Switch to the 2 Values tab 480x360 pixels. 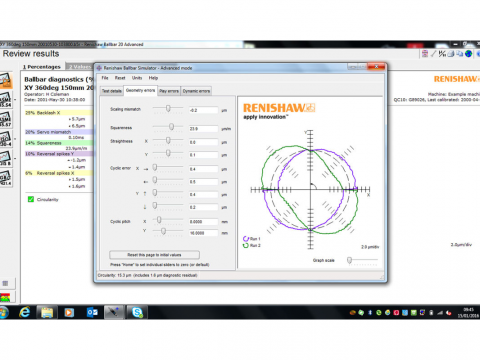click(x=79, y=67)
